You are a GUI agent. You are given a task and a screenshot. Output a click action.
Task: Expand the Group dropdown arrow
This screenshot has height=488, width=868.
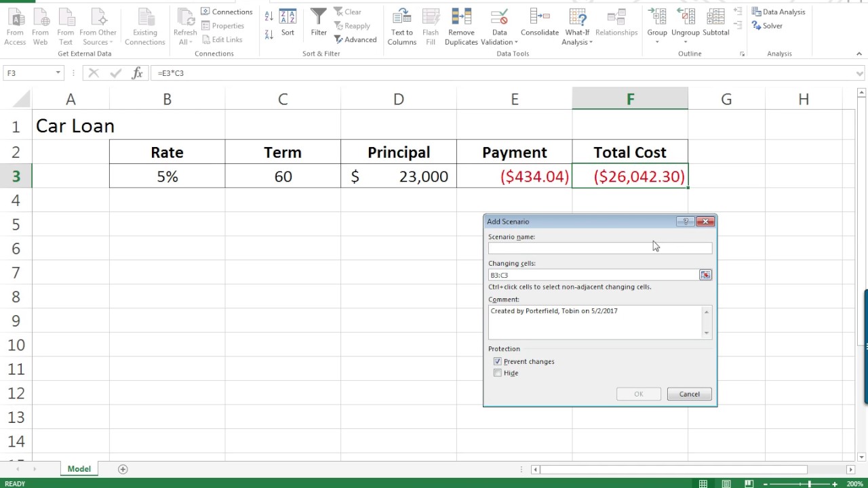click(657, 42)
